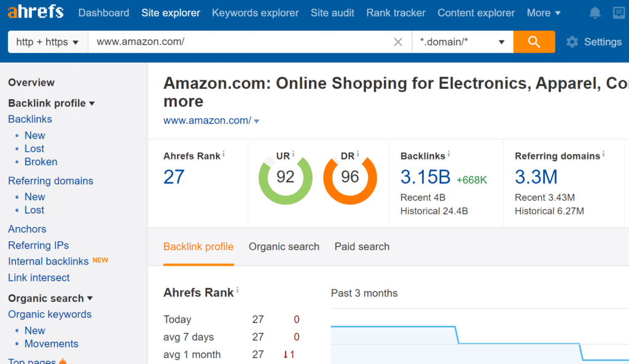Click the Ahrefs logo in the header

pyautogui.click(x=36, y=12)
